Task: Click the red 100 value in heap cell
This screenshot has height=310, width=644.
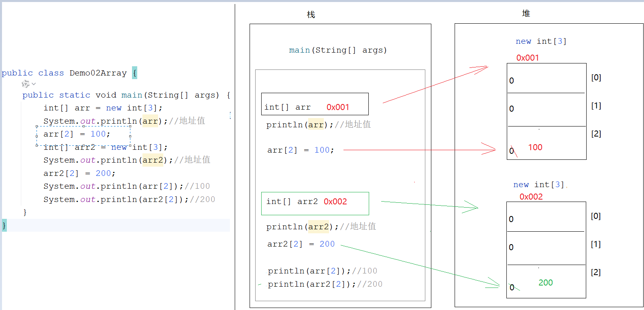Action: [x=535, y=147]
